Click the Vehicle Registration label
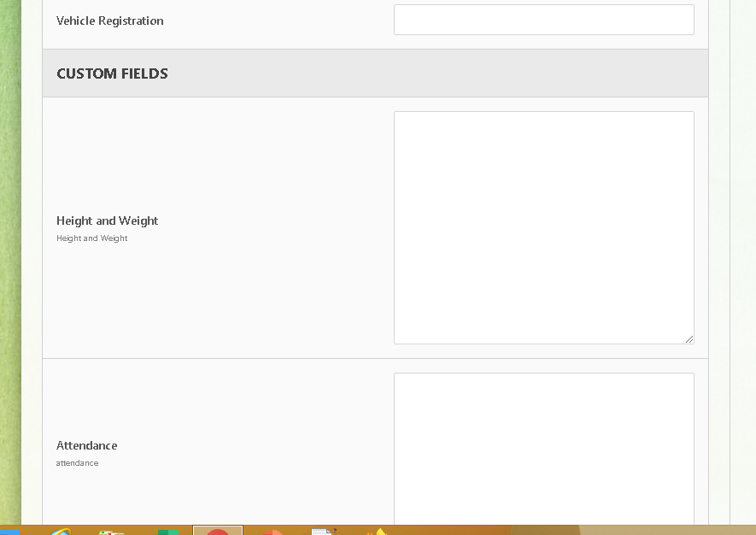 [x=110, y=21]
